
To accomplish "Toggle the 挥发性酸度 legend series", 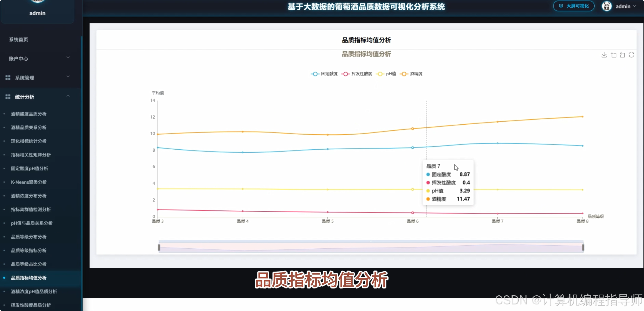I will (x=357, y=74).
